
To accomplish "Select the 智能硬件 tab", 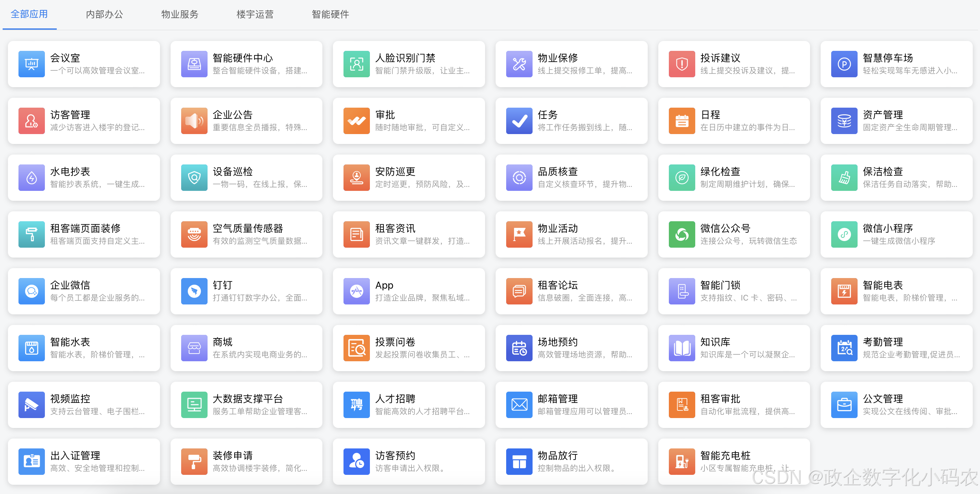I will 330,15.
